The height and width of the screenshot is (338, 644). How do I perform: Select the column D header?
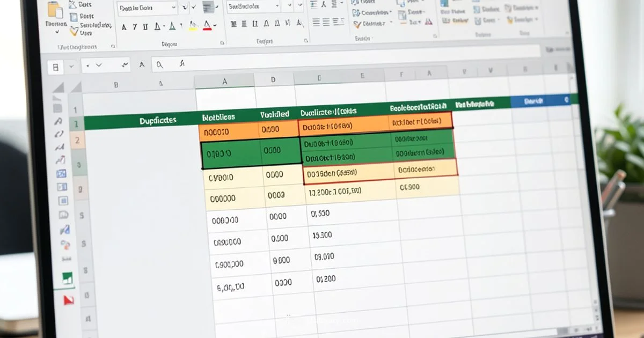[273, 79]
